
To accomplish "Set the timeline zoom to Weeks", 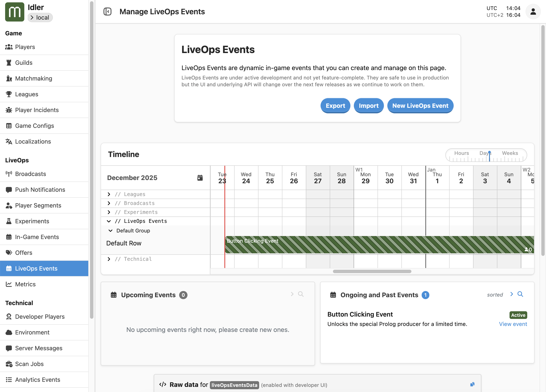I will (510, 153).
